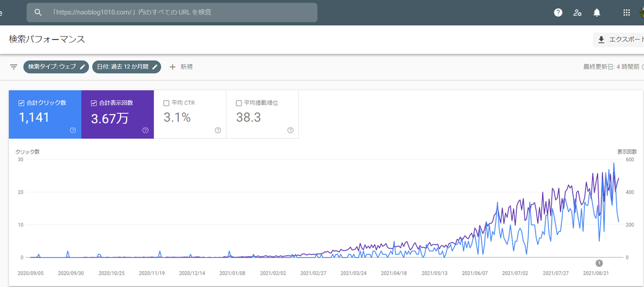Screen dimensions: 644x287
Task: Click the 2021/08/21 axis date label
Action: tap(597, 273)
